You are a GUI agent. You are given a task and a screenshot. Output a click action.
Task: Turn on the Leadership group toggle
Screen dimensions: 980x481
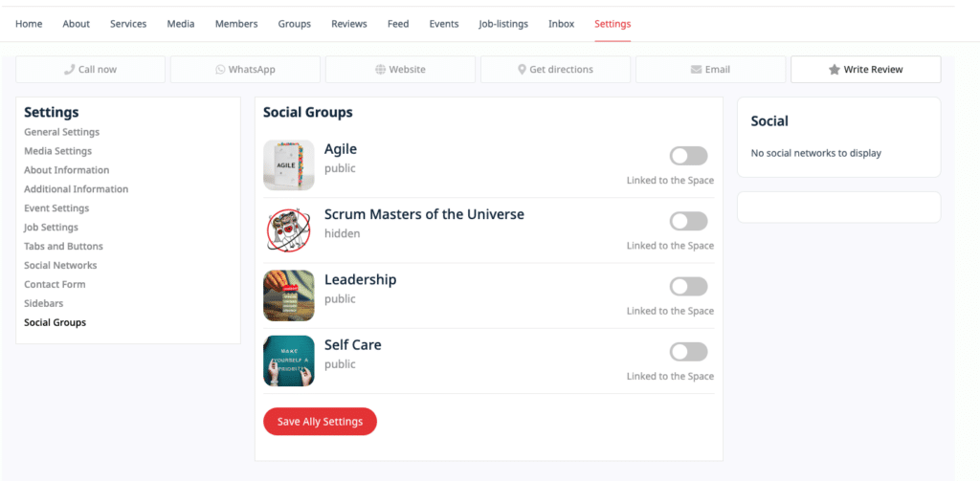tap(689, 287)
